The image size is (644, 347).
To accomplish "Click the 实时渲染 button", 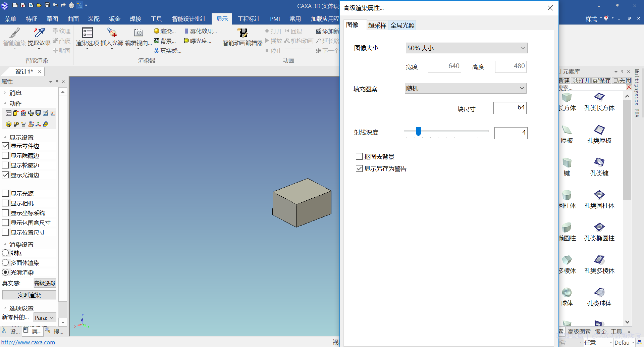I will point(29,295).
